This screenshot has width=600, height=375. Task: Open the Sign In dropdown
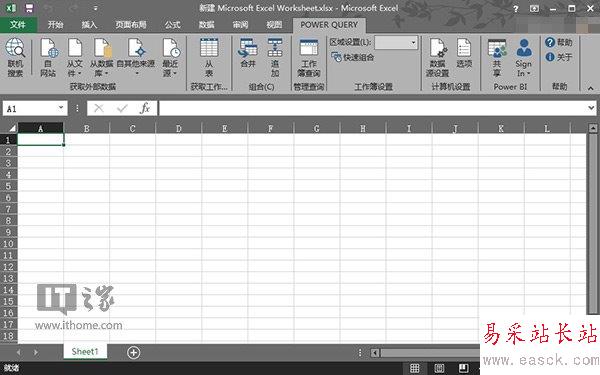[x=523, y=57]
